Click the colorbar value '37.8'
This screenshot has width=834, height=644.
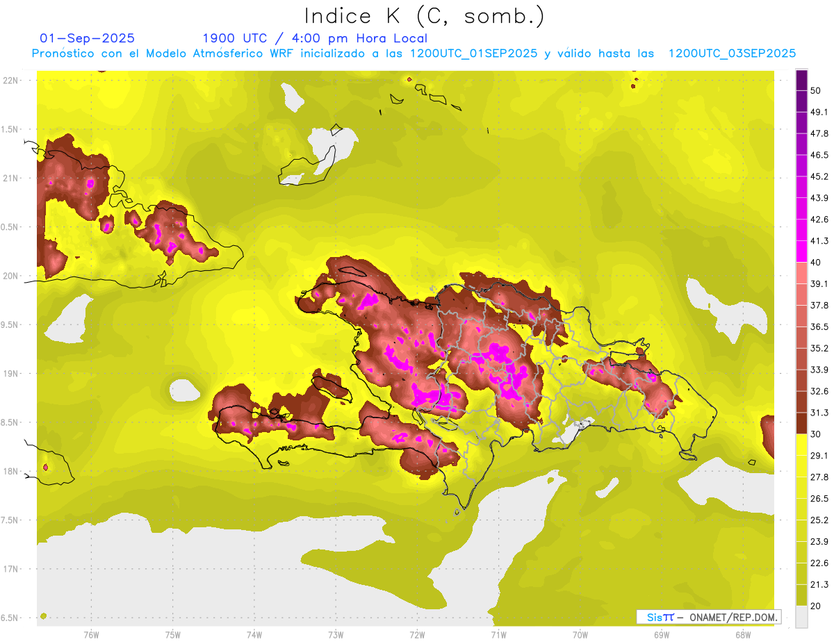819,305
